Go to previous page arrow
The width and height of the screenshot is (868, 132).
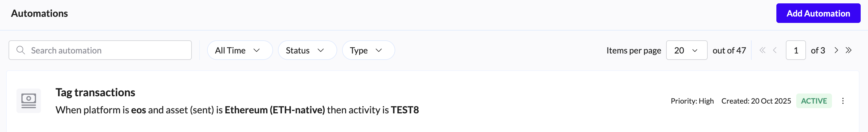coord(775,50)
